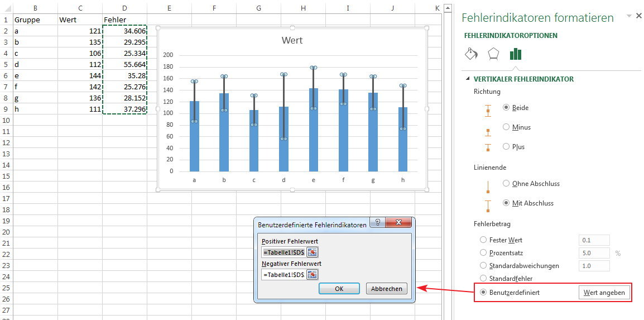Select row 12 header
644x320 pixels.
click(x=6, y=142)
